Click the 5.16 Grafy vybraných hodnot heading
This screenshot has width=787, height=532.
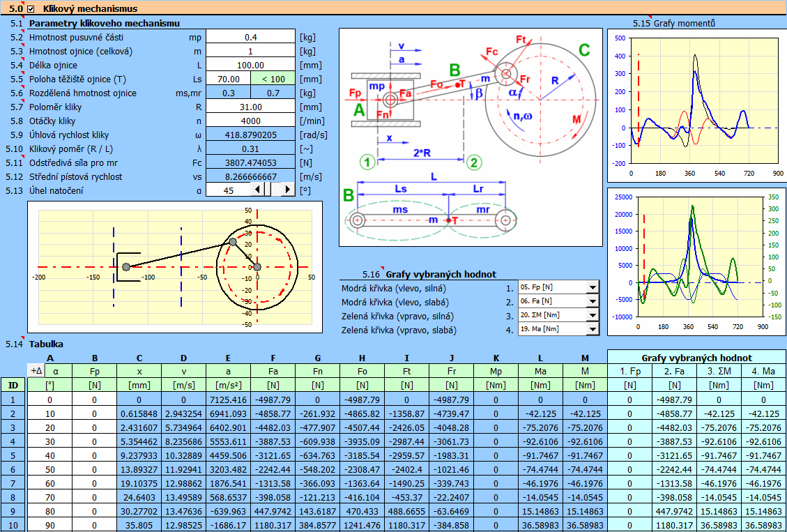pos(429,274)
